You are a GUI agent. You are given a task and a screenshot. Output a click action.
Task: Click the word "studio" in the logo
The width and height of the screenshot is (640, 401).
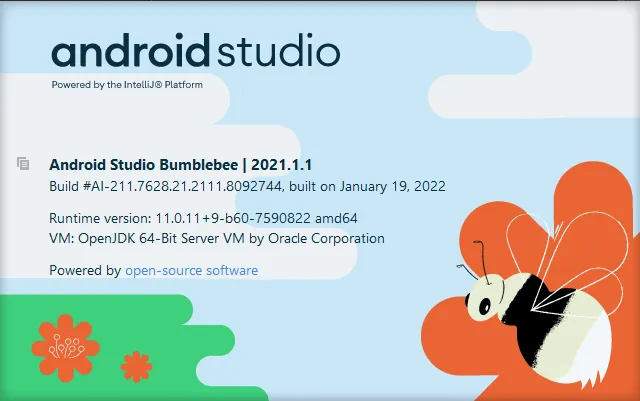tap(279, 53)
